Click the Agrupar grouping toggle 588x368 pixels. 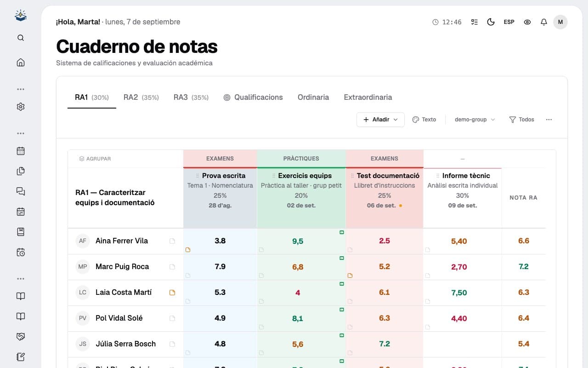coord(95,159)
